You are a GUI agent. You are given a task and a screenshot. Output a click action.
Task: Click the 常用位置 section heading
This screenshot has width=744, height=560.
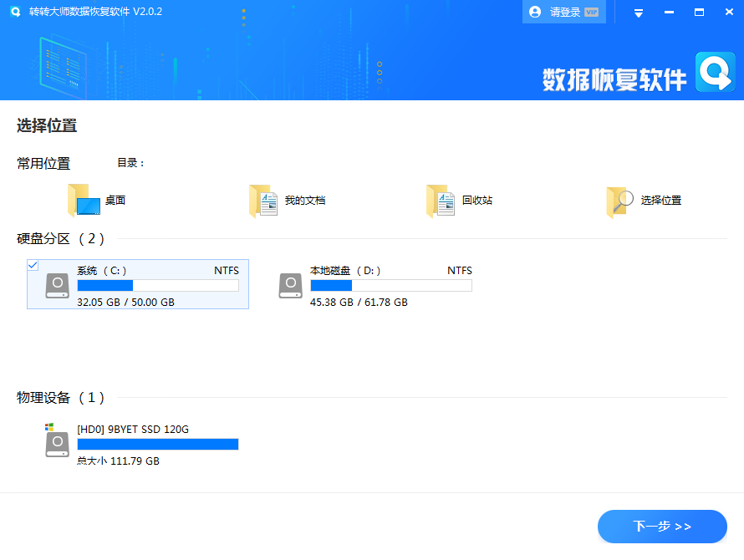point(43,164)
